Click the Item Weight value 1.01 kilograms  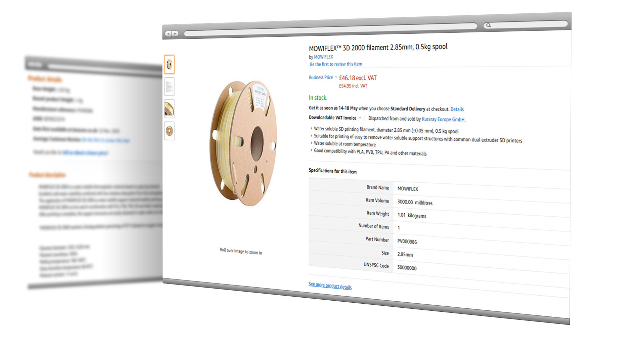click(412, 216)
